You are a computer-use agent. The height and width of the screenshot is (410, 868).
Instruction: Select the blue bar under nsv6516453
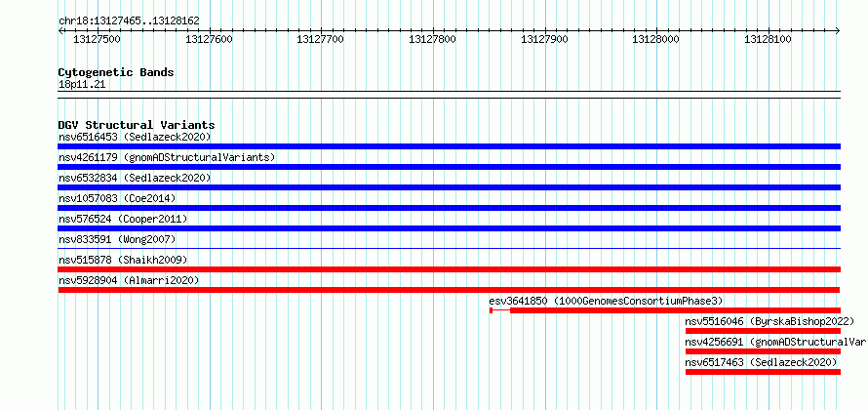449,146
